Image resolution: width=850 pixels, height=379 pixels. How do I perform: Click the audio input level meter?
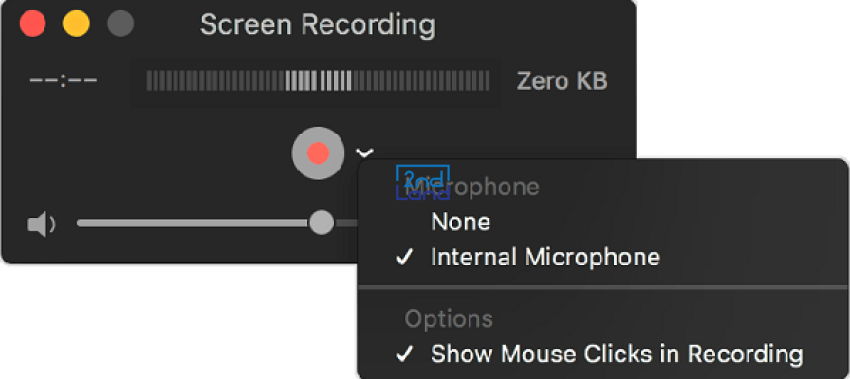(318, 81)
